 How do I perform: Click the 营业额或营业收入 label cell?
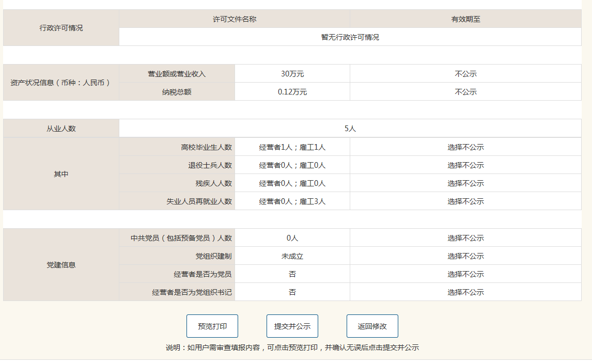177,74
